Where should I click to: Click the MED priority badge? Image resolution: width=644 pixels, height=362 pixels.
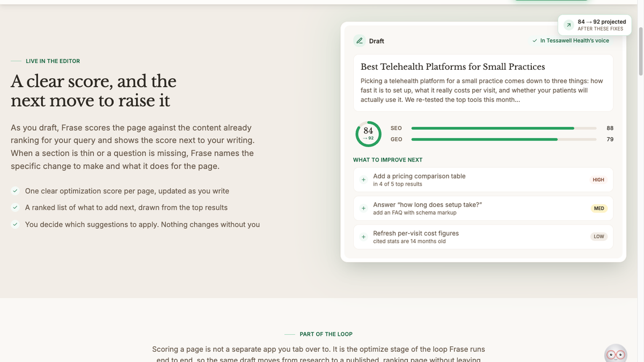(x=599, y=208)
